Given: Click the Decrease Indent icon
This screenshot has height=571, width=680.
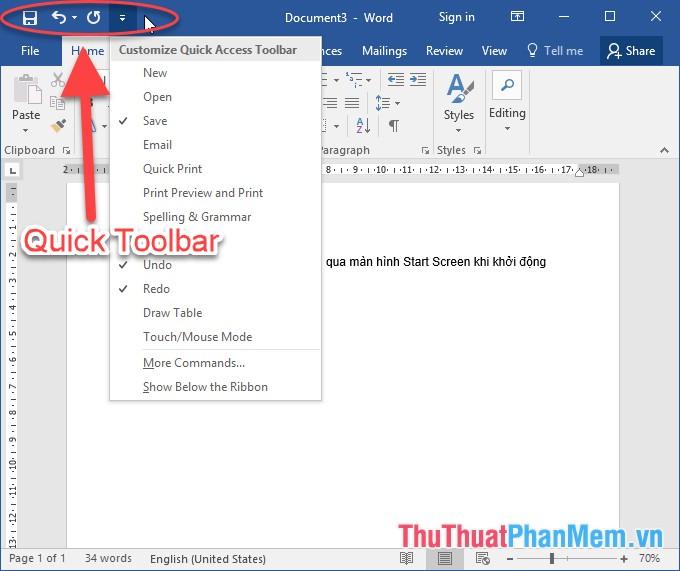Looking at the screenshot, I should [x=396, y=80].
